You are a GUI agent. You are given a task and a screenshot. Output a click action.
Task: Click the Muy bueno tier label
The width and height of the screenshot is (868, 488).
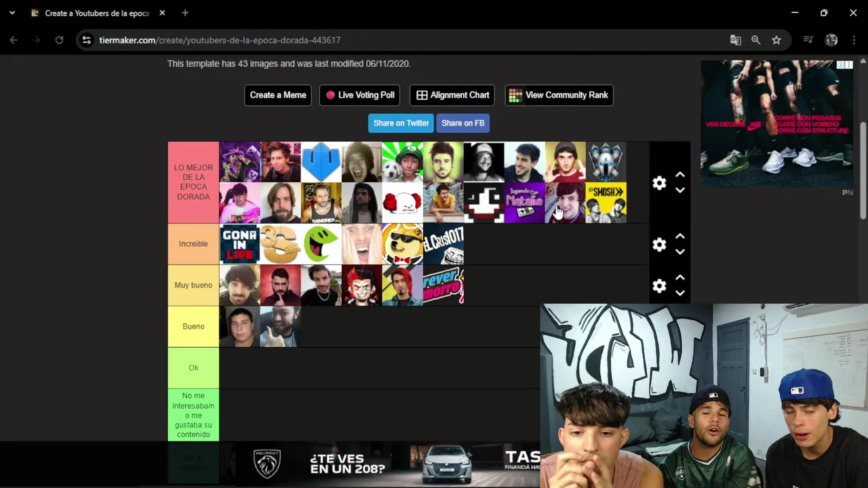coord(193,285)
